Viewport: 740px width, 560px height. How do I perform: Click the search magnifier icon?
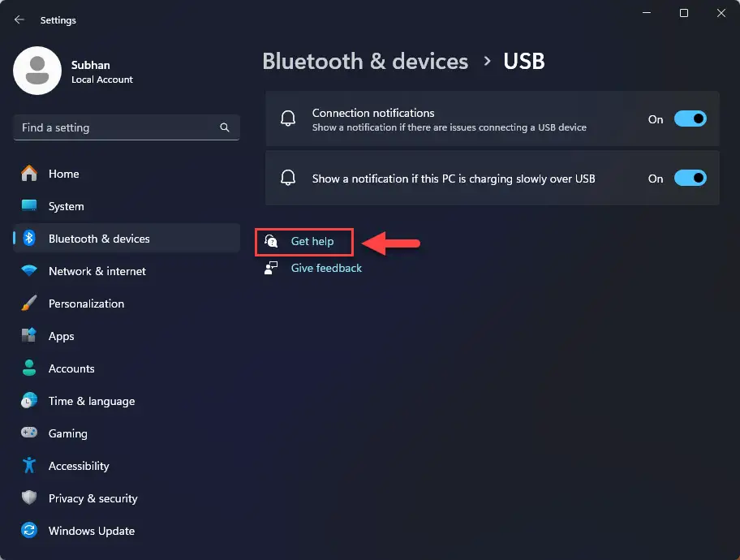tap(225, 127)
